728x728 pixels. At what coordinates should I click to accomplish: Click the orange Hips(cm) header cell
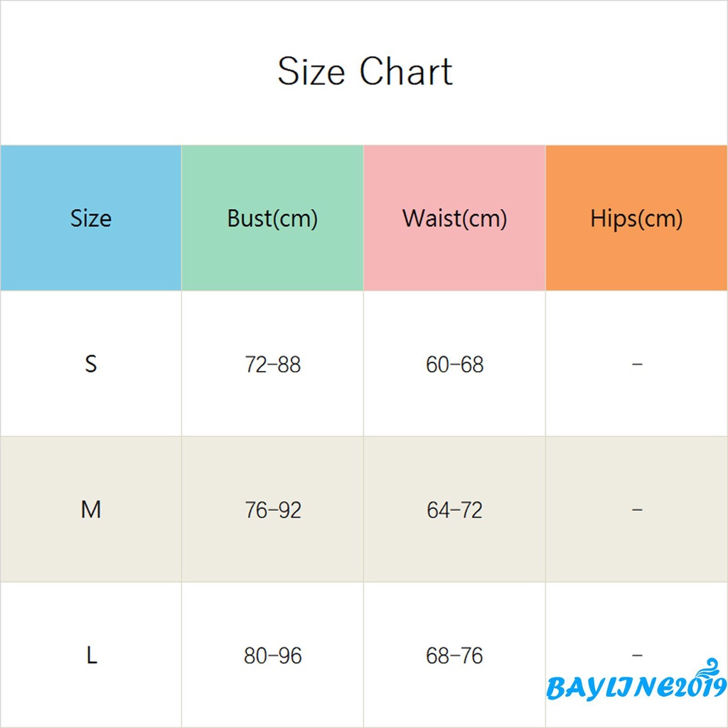click(x=636, y=218)
